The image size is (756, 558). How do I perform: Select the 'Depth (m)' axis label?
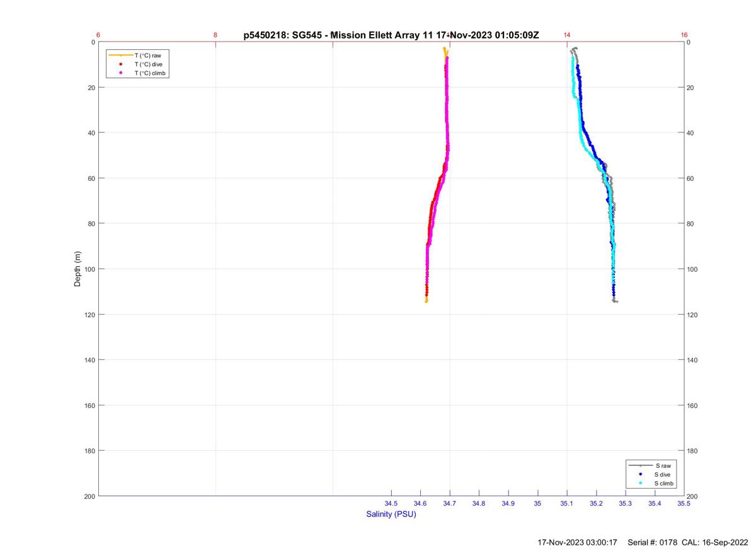pos(78,269)
